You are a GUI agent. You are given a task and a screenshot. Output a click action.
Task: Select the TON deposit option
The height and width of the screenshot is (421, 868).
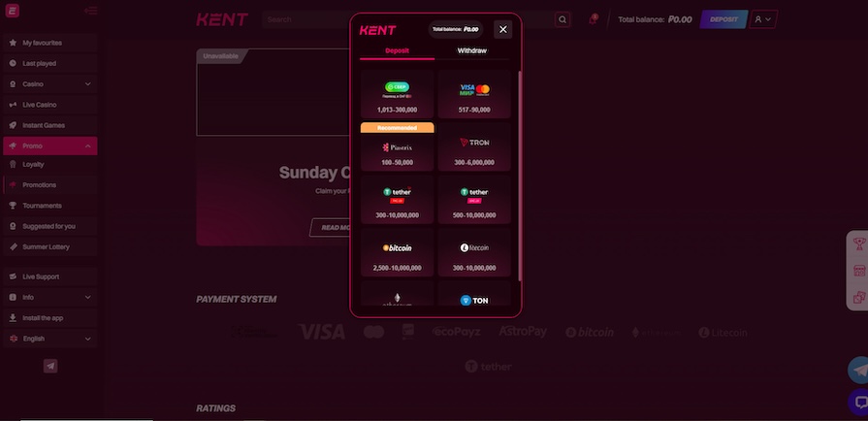474,294
